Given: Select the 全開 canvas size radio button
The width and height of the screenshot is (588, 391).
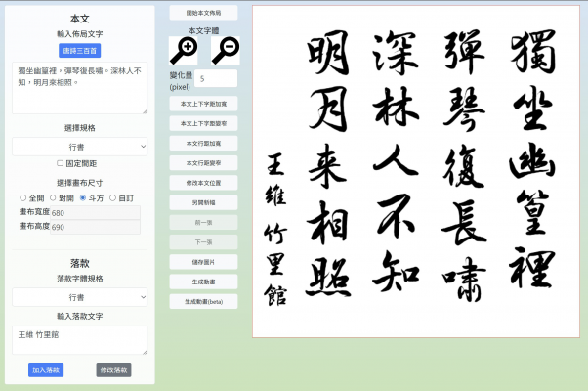Looking at the screenshot, I should click(23, 196).
